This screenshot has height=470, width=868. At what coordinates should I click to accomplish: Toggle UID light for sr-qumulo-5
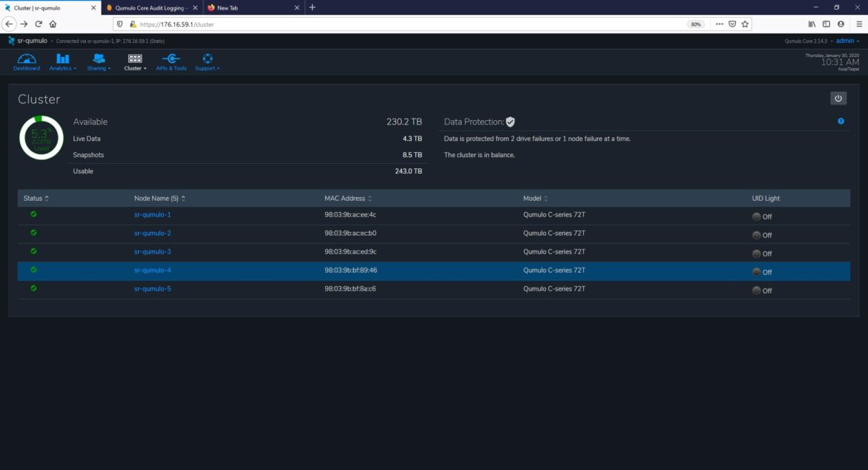[x=756, y=291]
